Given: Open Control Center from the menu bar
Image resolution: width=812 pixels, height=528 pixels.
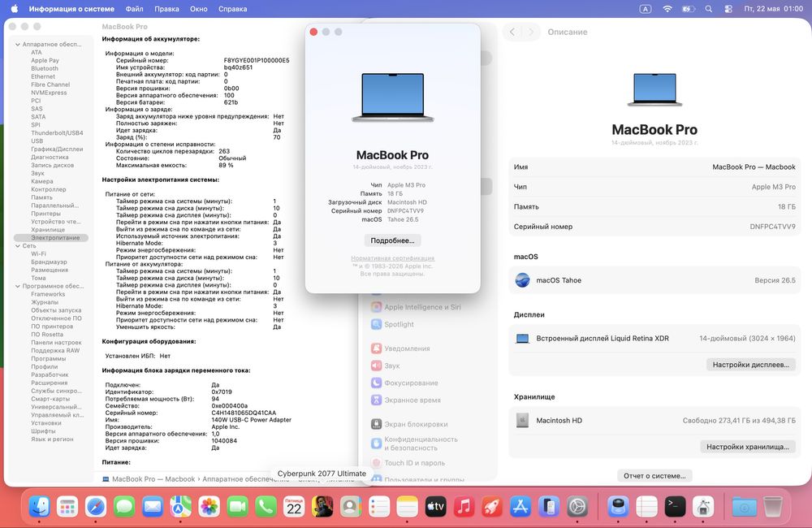Looking at the screenshot, I should [728, 9].
